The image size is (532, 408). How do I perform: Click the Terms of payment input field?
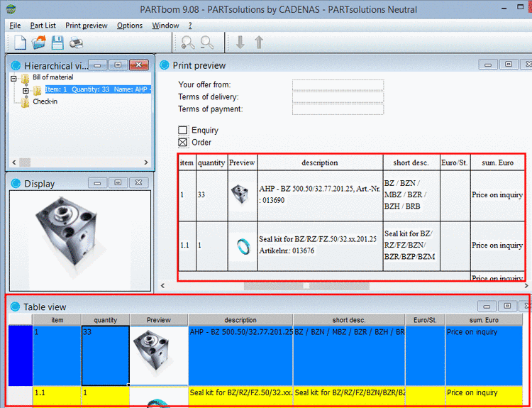tap(338, 109)
